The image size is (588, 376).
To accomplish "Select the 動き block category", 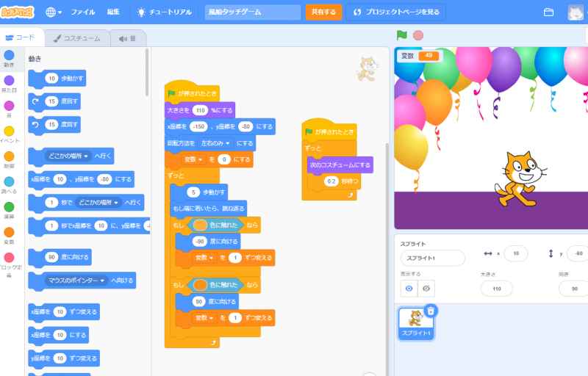I will (9, 59).
